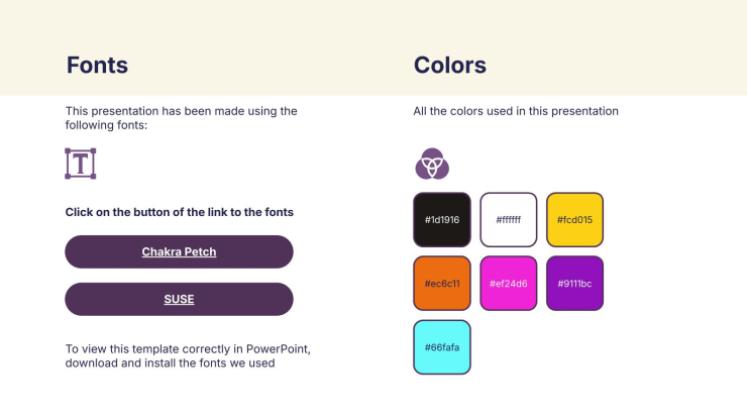Viewport: 747px width, 420px height.
Task: Pick the yellow #fcd015 swatch
Action: pyautogui.click(x=575, y=220)
